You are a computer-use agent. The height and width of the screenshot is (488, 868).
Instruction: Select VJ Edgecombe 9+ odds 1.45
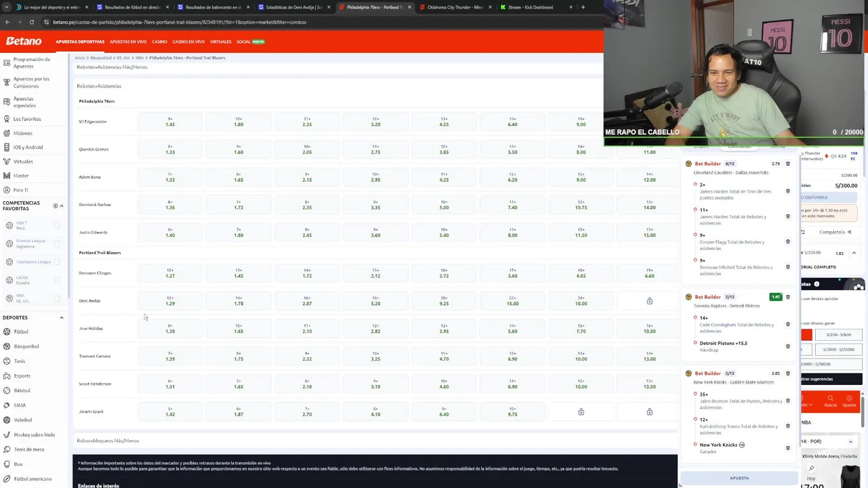[170, 121]
